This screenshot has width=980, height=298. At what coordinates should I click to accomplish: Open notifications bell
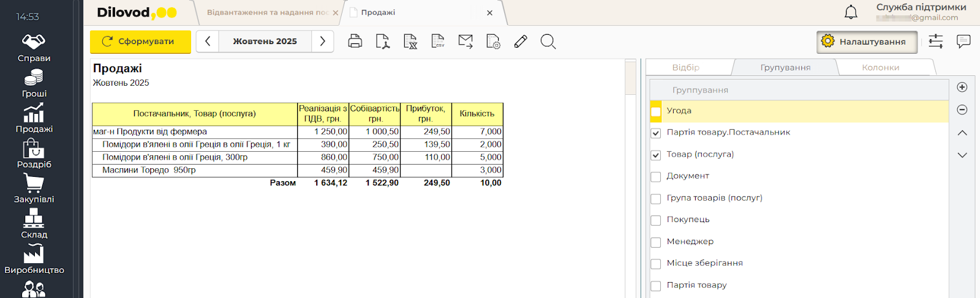pos(851,12)
